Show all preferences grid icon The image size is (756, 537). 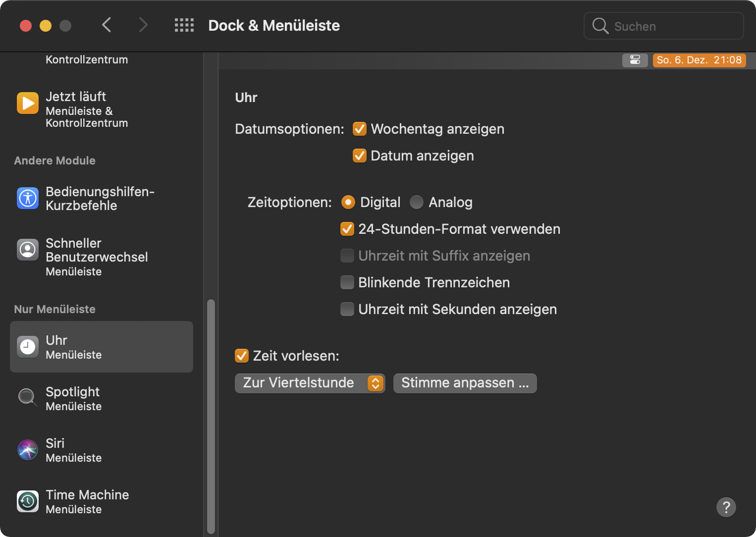coord(184,25)
